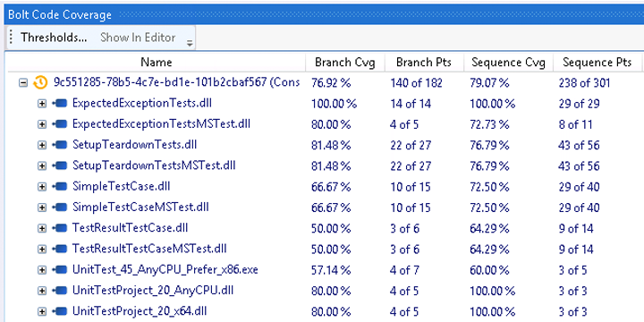644x322 pixels.
Task: Collapse the 9c551285 coverage session node
Action: (24, 83)
